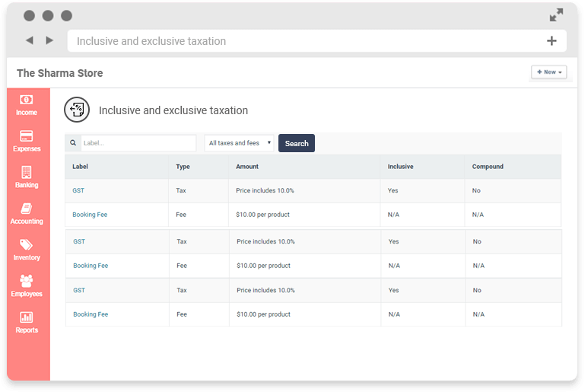Click the Label column header
This screenshot has width=588, height=392.
click(x=81, y=167)
